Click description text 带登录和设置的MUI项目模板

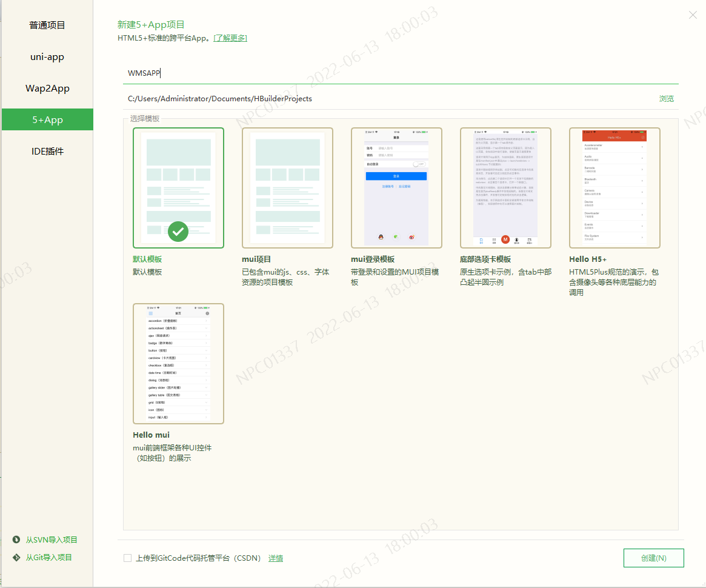tap(395, 277)
